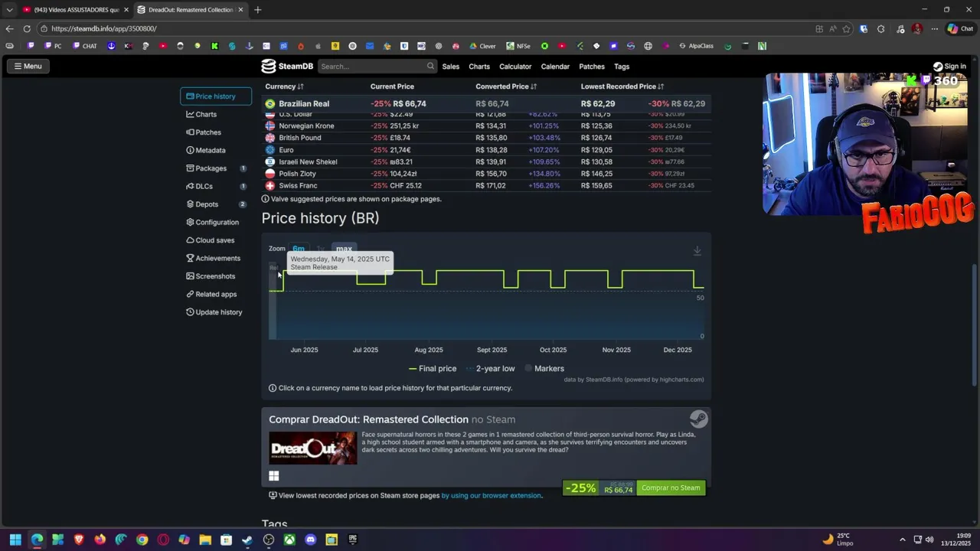Click the address bar URL

click(104, 29)
